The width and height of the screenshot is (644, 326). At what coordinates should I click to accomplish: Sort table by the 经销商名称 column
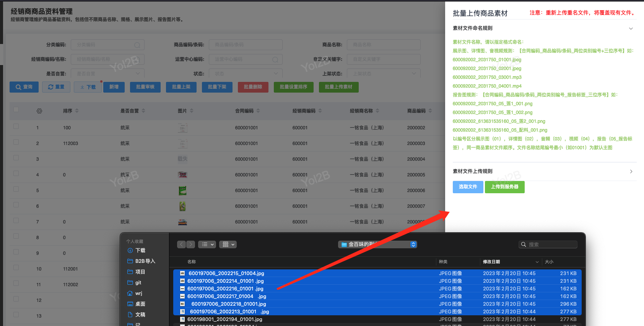tap(377, 111)
